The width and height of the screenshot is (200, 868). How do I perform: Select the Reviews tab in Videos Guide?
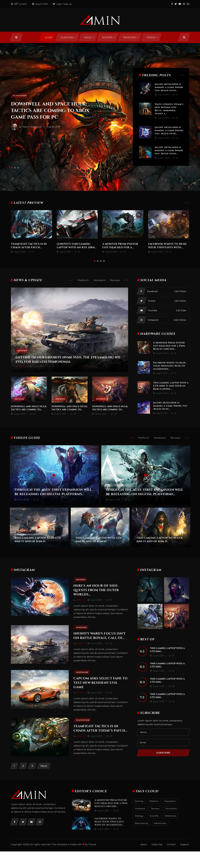click(x=175, y=438)
